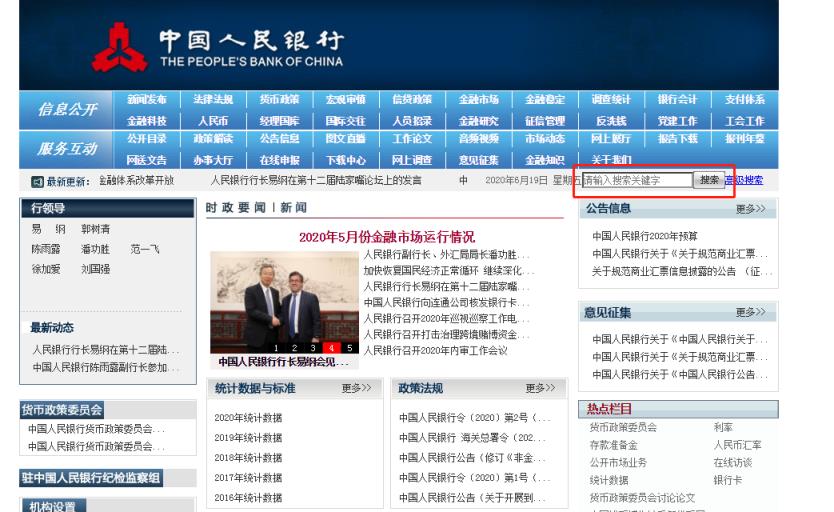Screen dimensions: 834x512
Task: Click the 信息公开 section header
Action: pos(66,110)
